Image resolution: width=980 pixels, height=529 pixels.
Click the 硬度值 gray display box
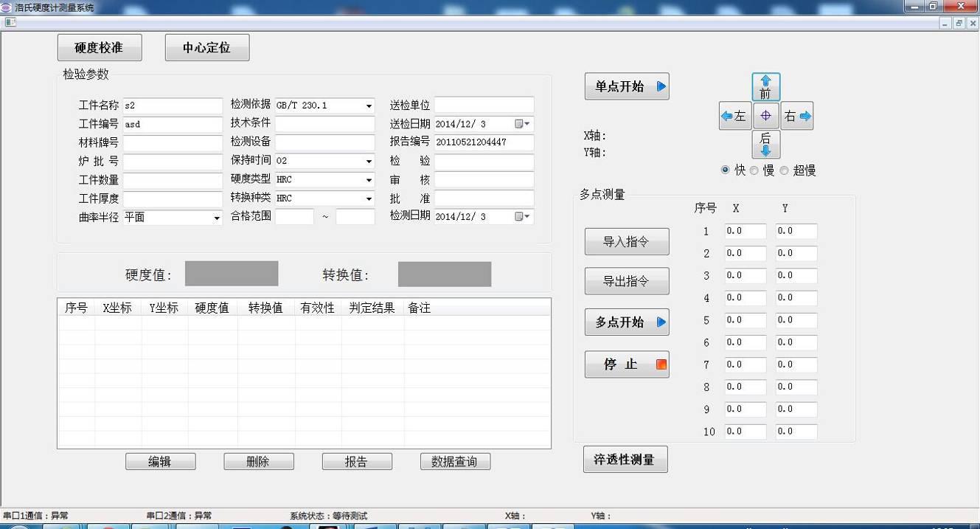pyautogui.click(x=232, y=274)
